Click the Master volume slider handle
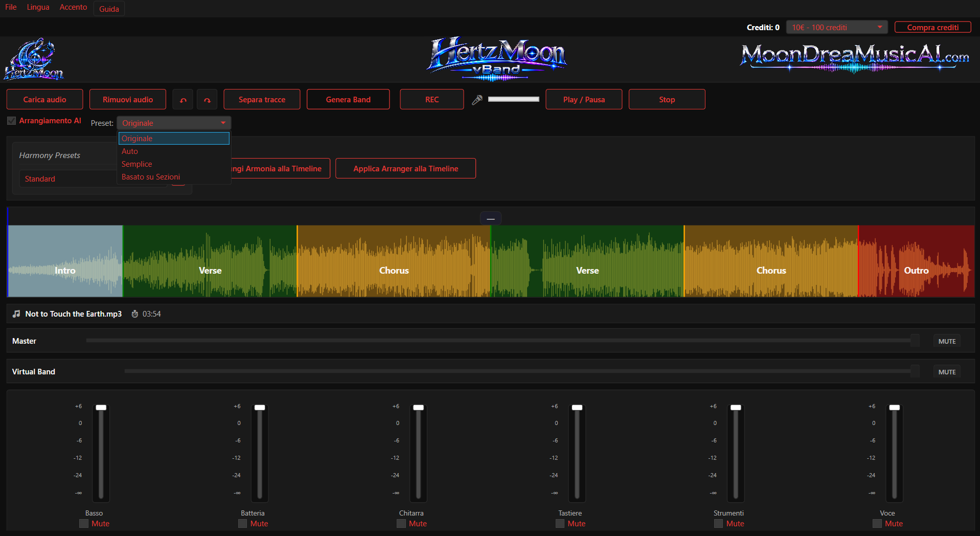The image size is (980, 536). [915, 341]
